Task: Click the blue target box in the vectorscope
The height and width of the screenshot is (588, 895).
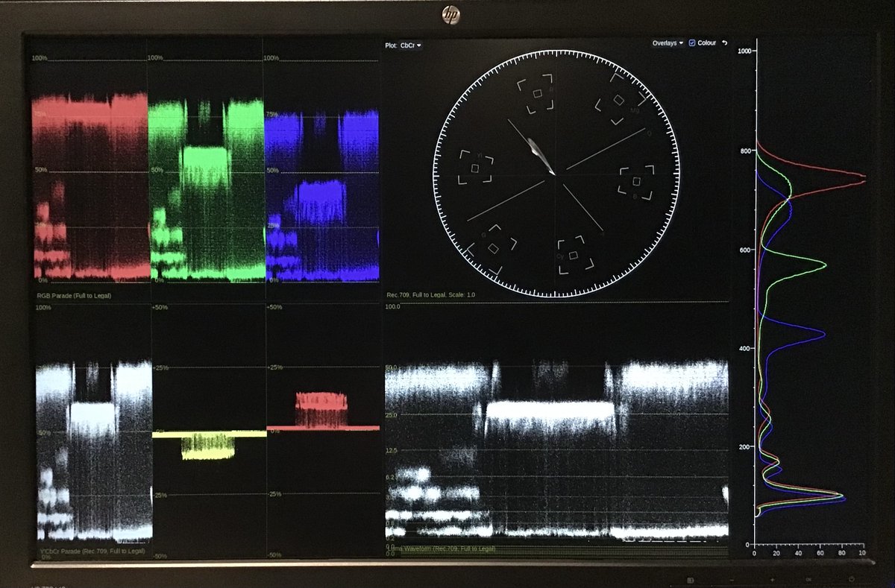Action: (636, 181)
